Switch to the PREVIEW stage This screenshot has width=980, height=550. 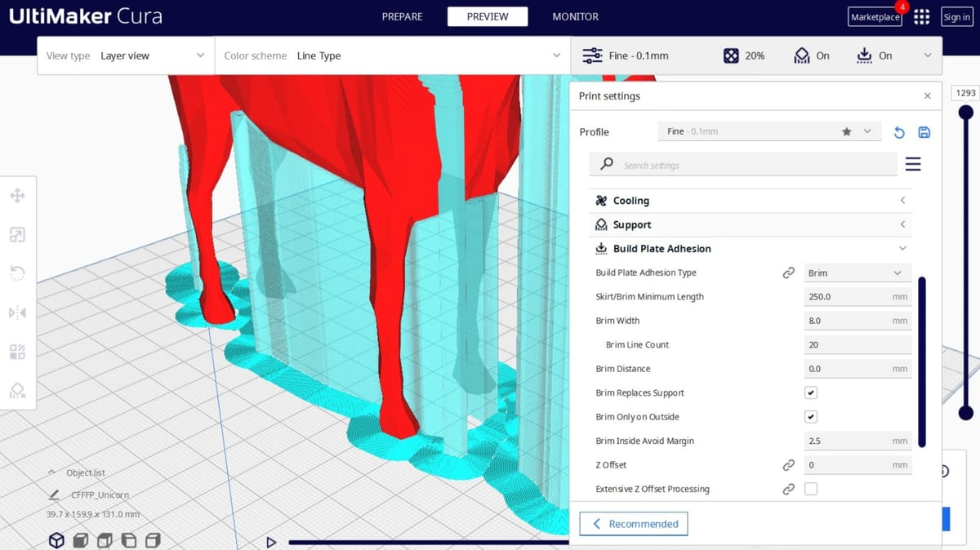tap(488, 16)
